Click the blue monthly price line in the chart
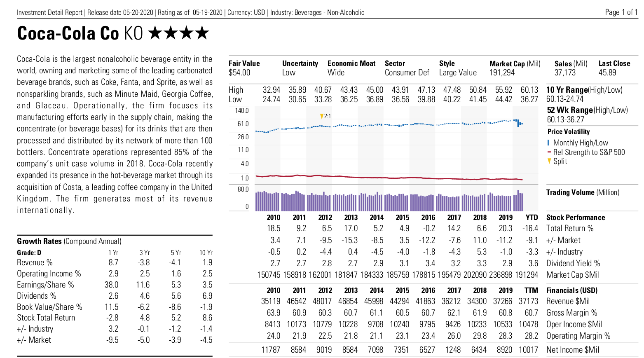 point(389,125)
